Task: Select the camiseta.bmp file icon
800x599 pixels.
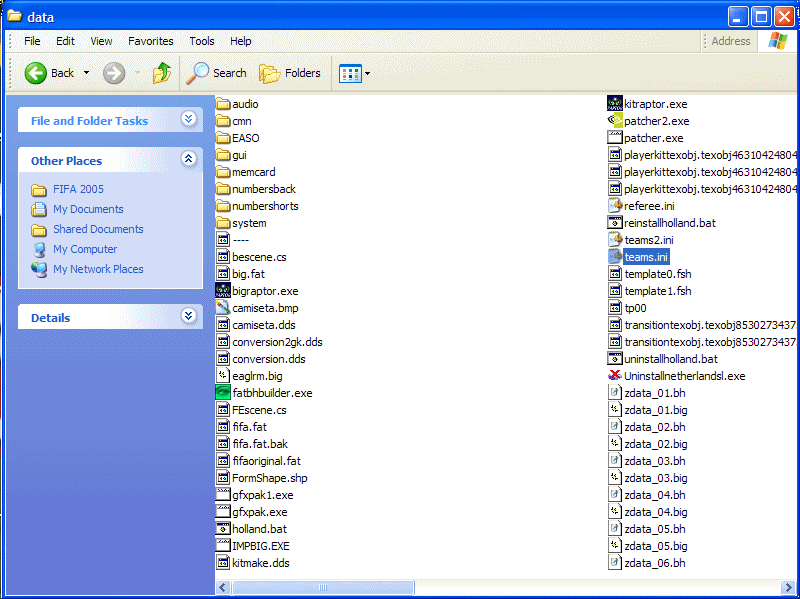Action: coord(223,308)
